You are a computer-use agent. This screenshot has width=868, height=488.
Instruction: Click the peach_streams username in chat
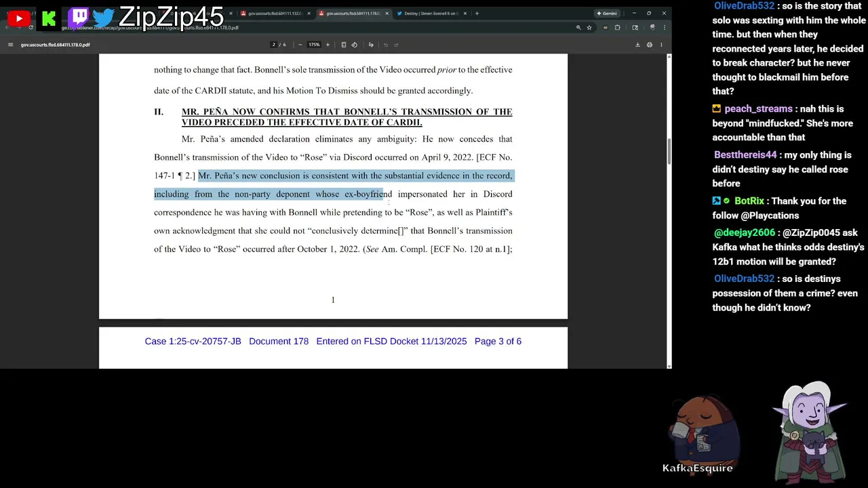pos(758,109)
